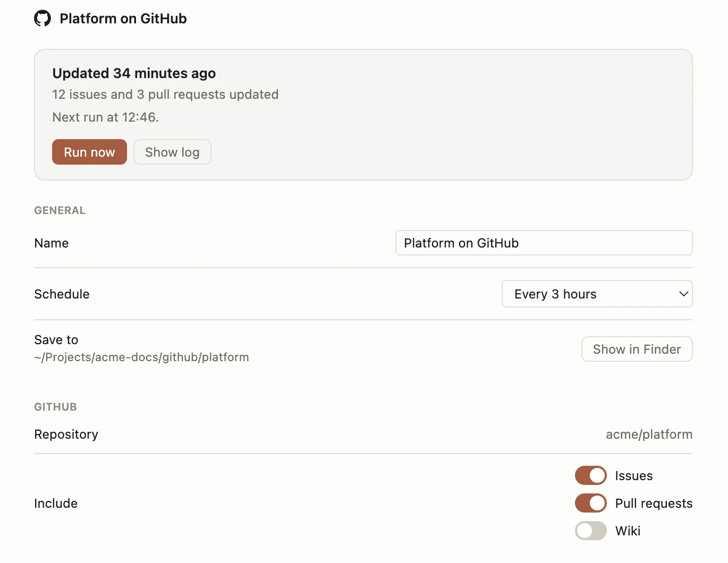The image size is (728, 563).
Task: Turn off the Pull requests toggle
Action: (x=590, y=503)
